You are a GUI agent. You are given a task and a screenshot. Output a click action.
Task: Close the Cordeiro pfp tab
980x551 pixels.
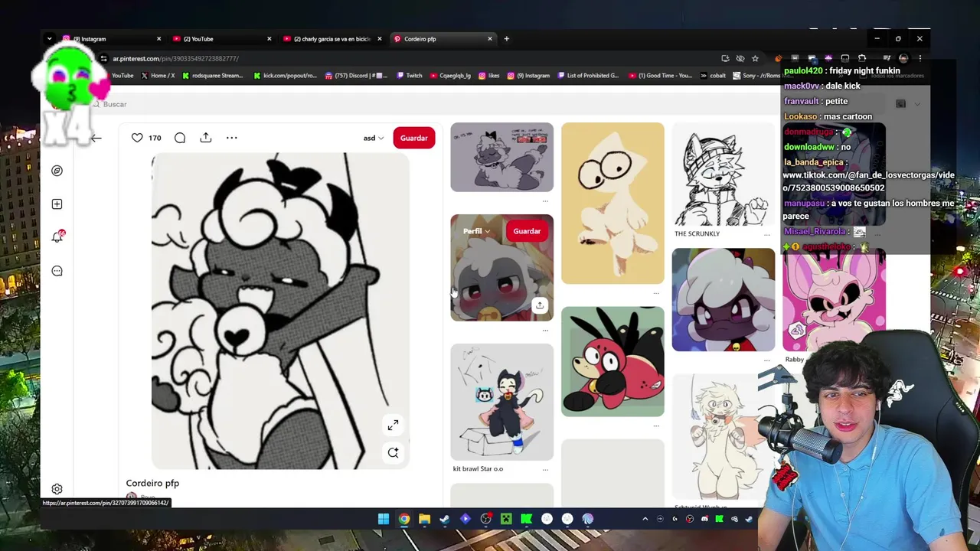[x=490, y=38]
